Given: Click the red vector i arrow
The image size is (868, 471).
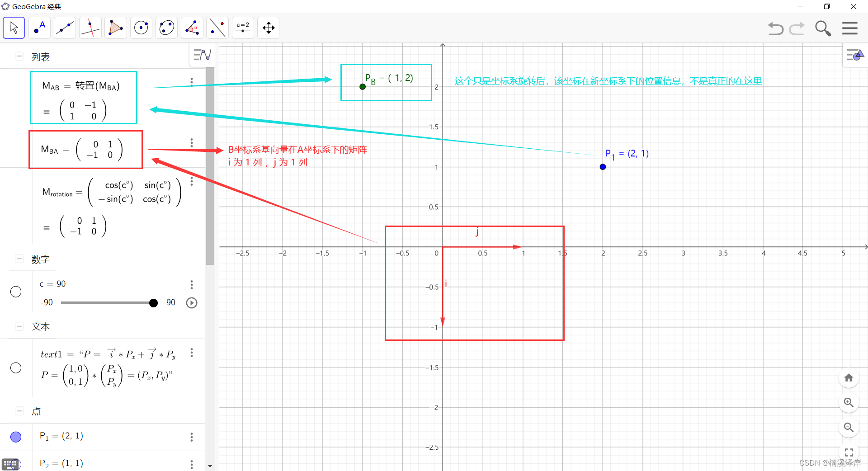Looking at the screenshot, I should coord(443,287).
